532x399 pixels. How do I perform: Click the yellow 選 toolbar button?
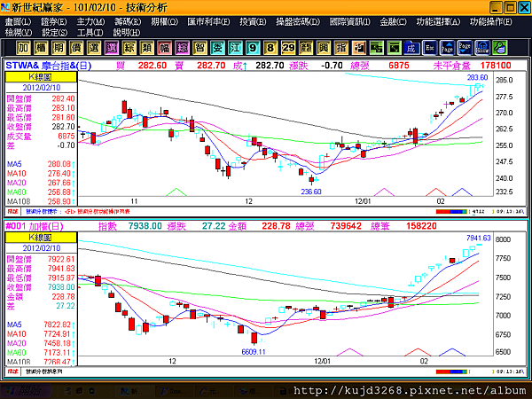[x=94, y=48]
